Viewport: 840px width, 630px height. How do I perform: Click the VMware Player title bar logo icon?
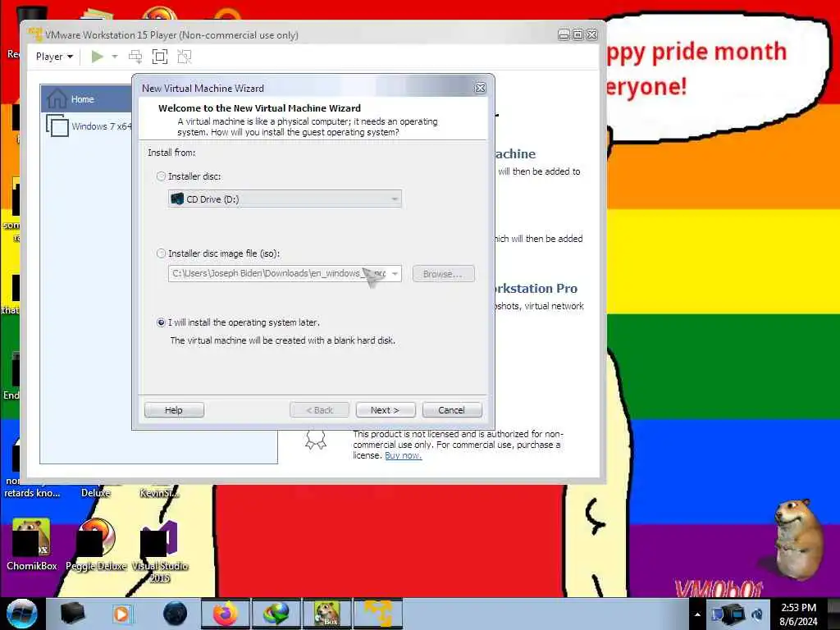(35, 34)
